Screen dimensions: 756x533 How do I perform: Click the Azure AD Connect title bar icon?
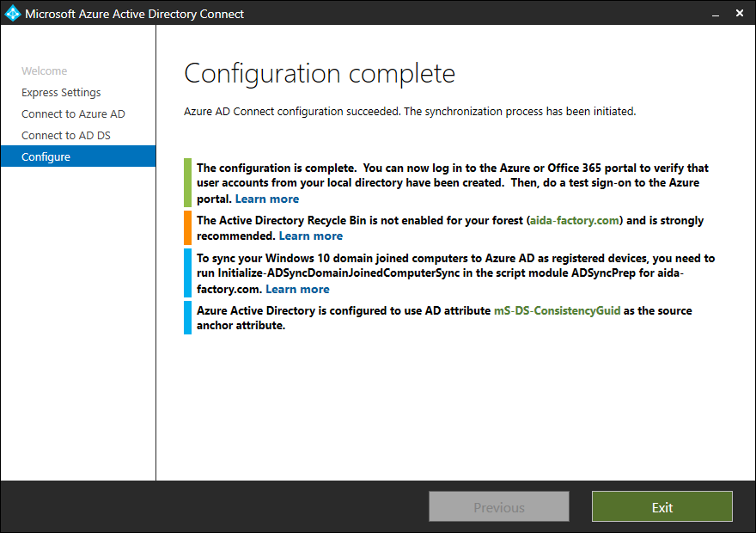click(14, 13)
